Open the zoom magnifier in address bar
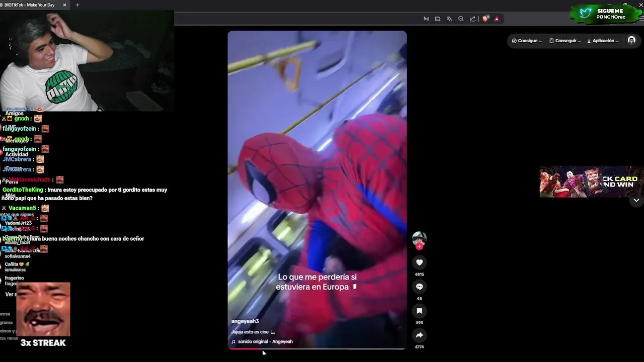This screenshot has width=644, height=362. (x=461, y=19)
